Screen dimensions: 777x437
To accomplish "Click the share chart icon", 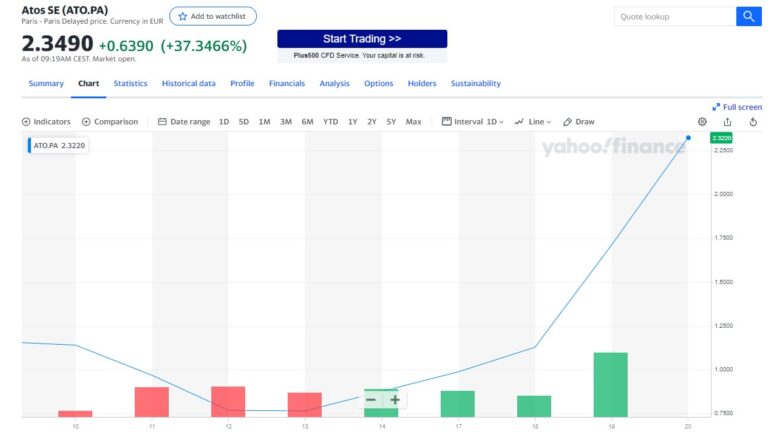I will (x=727, y=122).
